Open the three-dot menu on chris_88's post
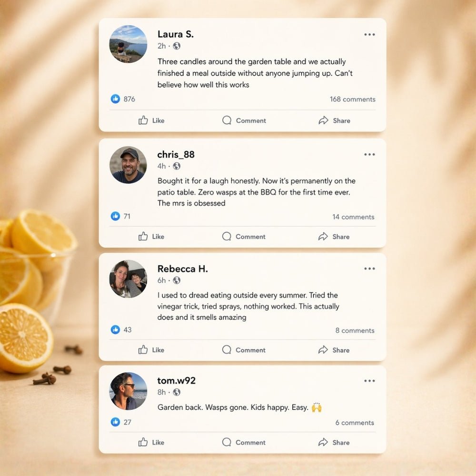The image size is (476, 476). coord(369,155)
